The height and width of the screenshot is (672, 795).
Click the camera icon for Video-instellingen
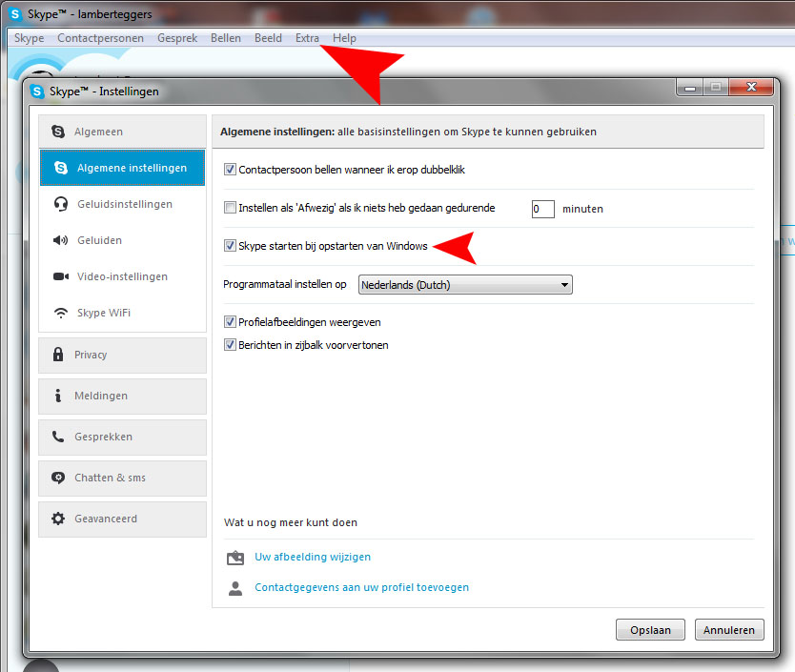click(x=61, y=276)
